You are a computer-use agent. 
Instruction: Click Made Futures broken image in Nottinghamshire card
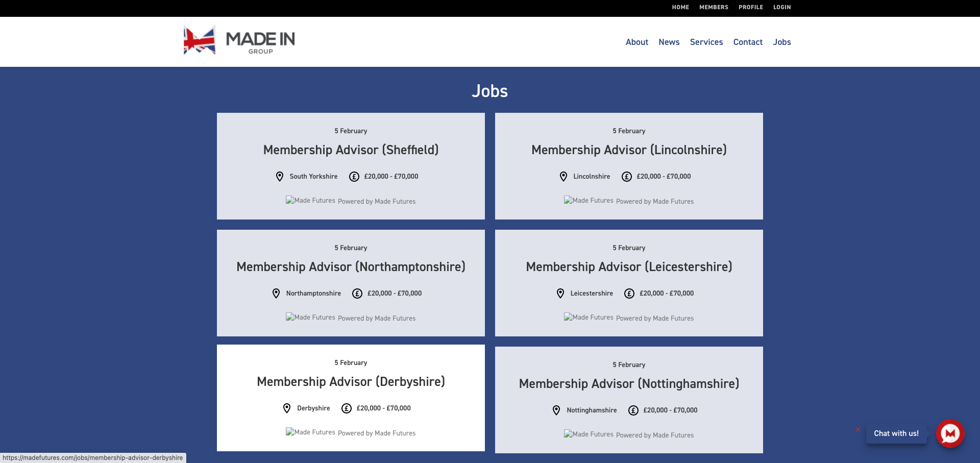tap(589, 434)
